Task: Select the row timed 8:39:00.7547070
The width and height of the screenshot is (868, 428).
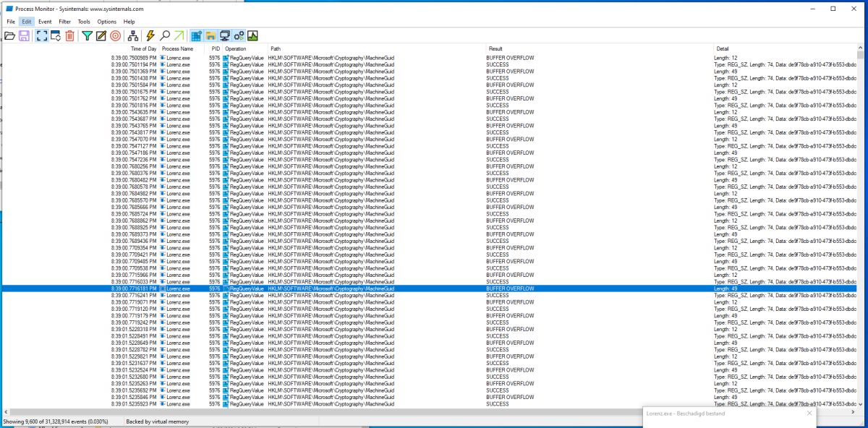Action: click(x=429, y=139)
